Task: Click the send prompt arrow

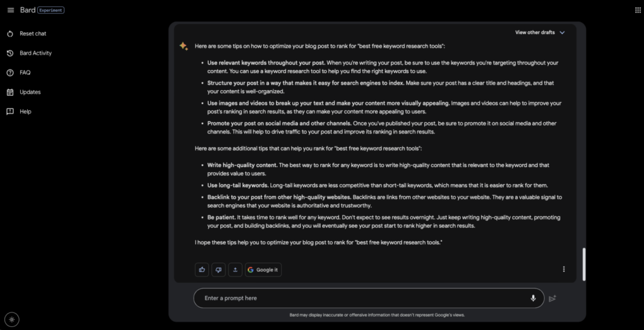Action: [552, 299]
